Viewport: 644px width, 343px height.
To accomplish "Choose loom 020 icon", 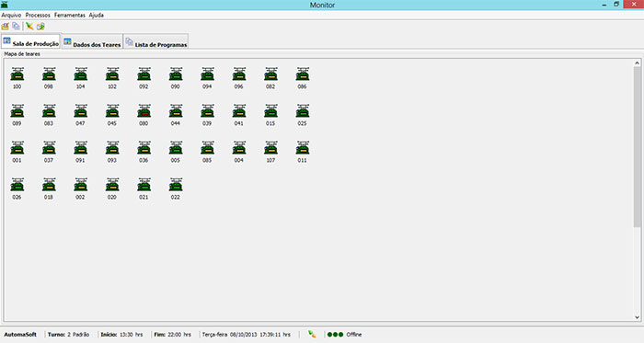I will (x=112, y=185).
